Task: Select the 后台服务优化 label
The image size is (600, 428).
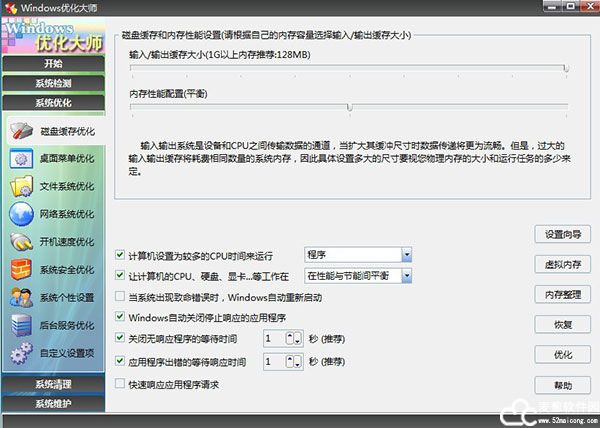Action: click(67, 325)
